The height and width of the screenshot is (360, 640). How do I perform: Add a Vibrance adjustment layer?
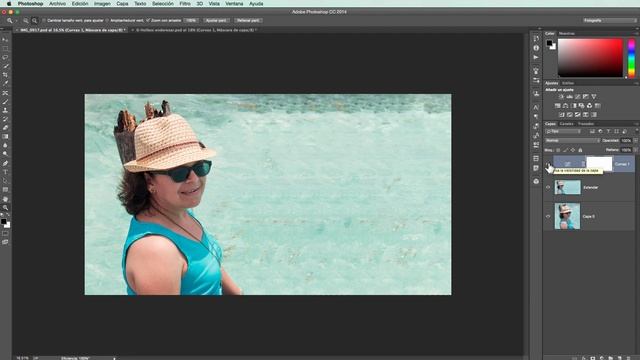point(594,97)
